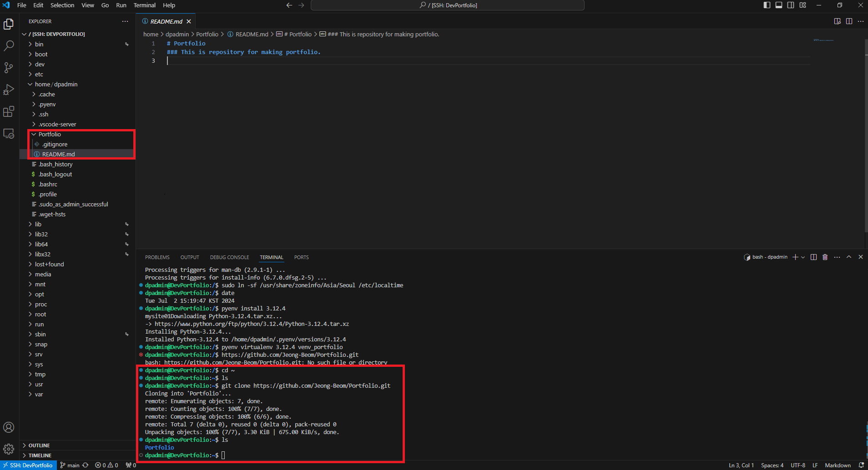Split the terminal
The width and height of the screenshot is (868, 470).
814,257
